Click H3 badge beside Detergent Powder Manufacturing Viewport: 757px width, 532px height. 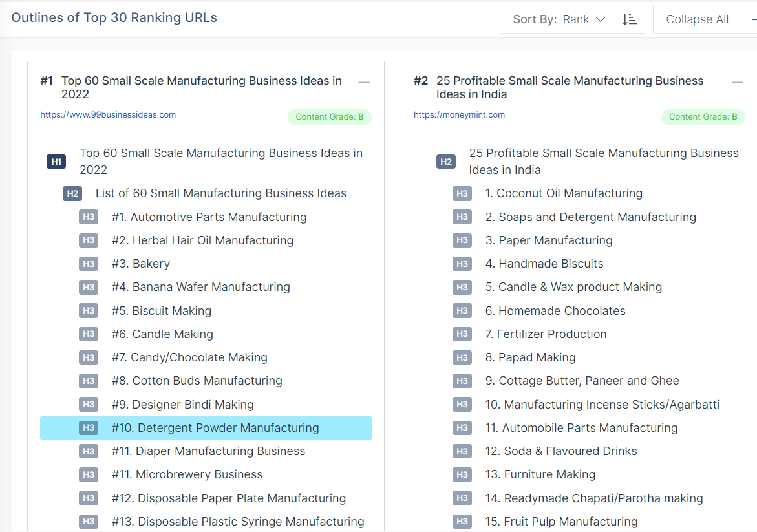click(x=89, y=428)
